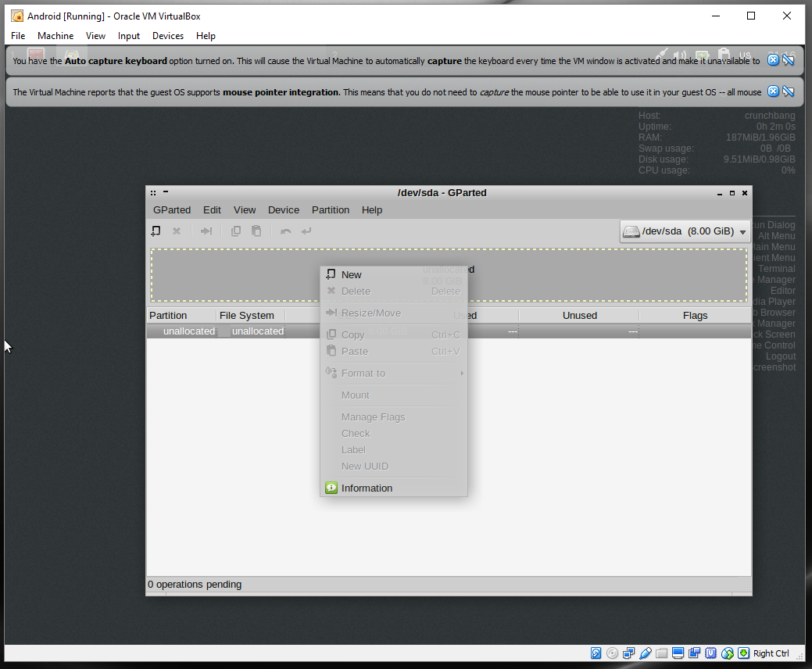The height and width of the screenshot is (669, 812).
Task: Open the VirtualBox Devices menu
Action: click(x=168, y=36)
